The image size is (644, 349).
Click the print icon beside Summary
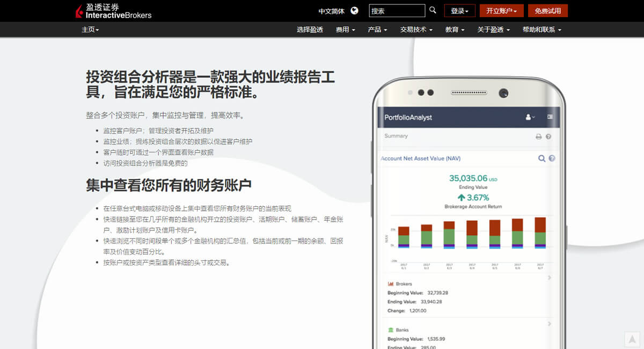click(538, 136)
